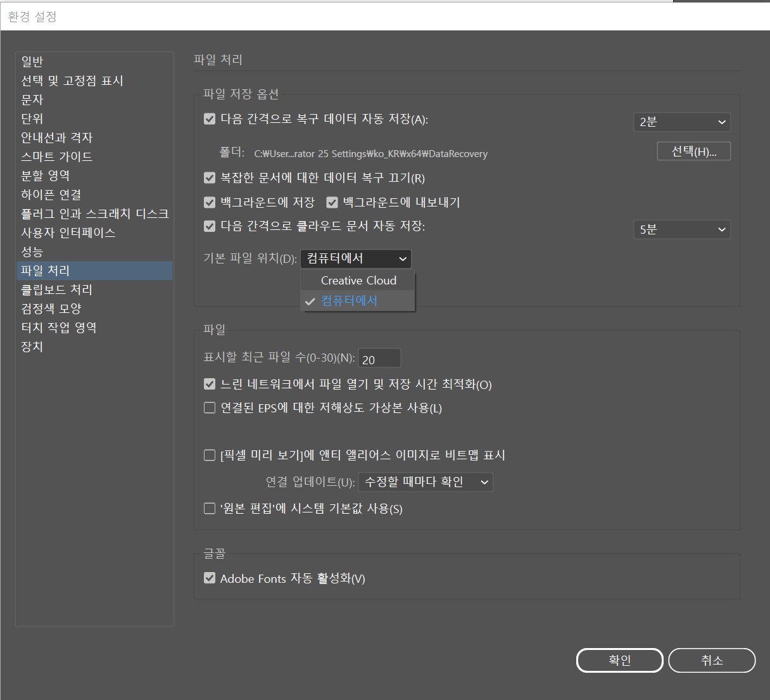Image resolution: width=770 pixels, height=700 pixels.
Task: Toggle 복잡한 문서에 대한 데이터 복구 끄기
Action: [210, 178]
